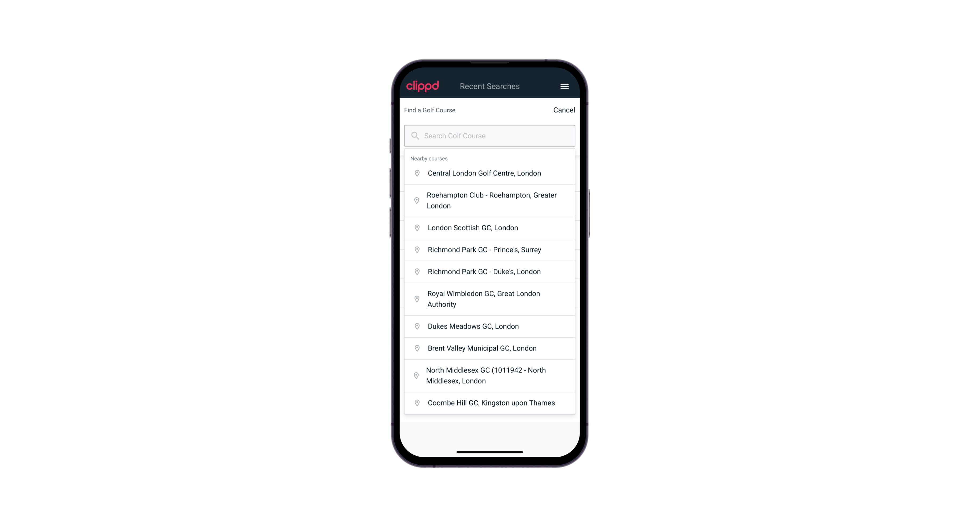Click the location pin icon for Roehampton Club

(x=415, y=201)
